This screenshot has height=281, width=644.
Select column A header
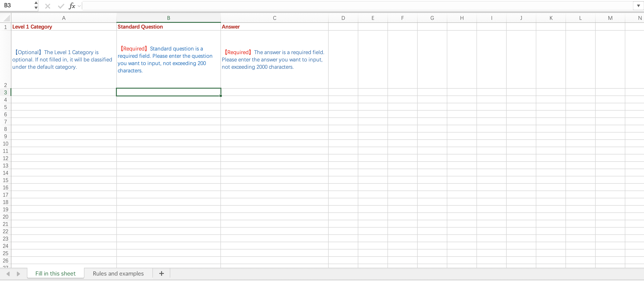(63, 18)
